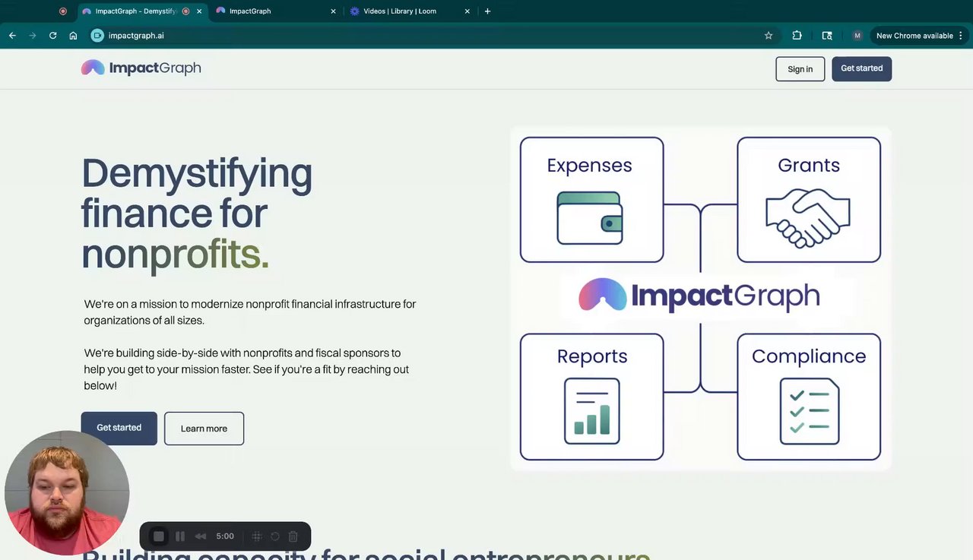Click the Sign in button
Screen dimensions: 973x560
(800, 69)
